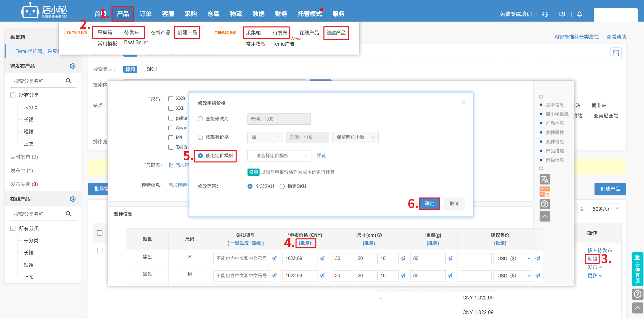This screenshot has height=319, width=644.
Task: Expand the 50条/页 page size selector
Action: [605, 209]
